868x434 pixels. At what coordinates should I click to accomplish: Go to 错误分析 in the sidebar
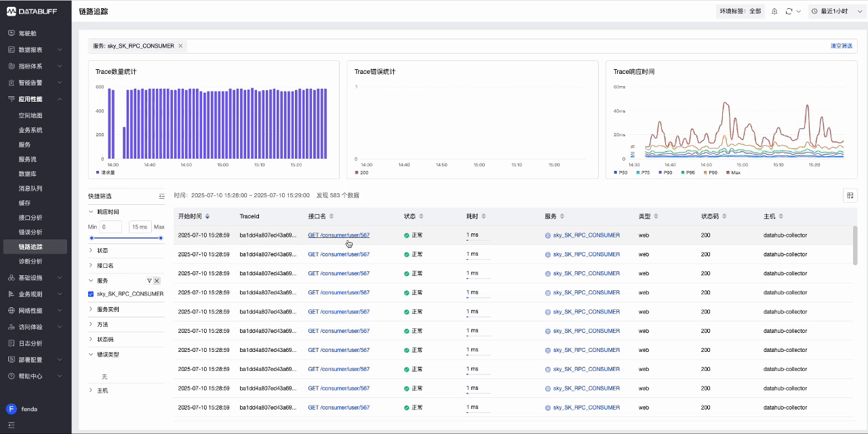(31, 232)
